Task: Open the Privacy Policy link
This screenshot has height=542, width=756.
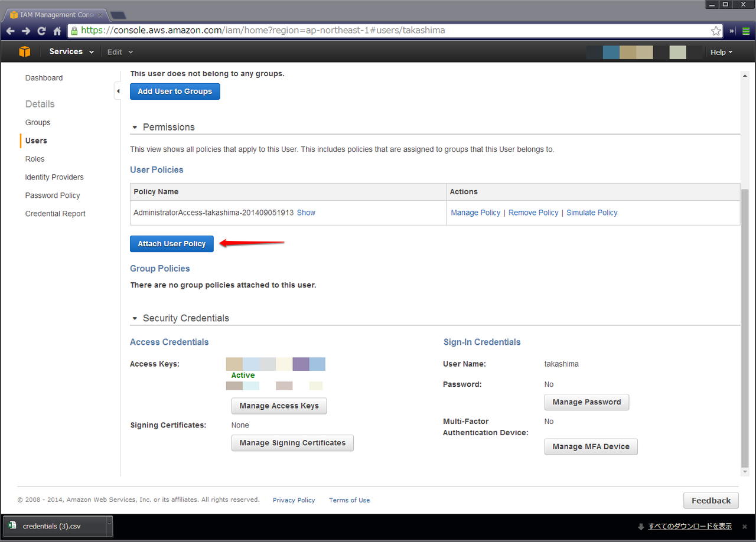Action: (x=294, y=500)
